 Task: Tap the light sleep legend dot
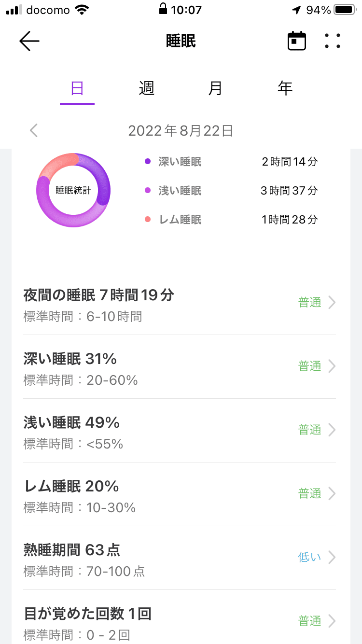click(x=148, y=191)
